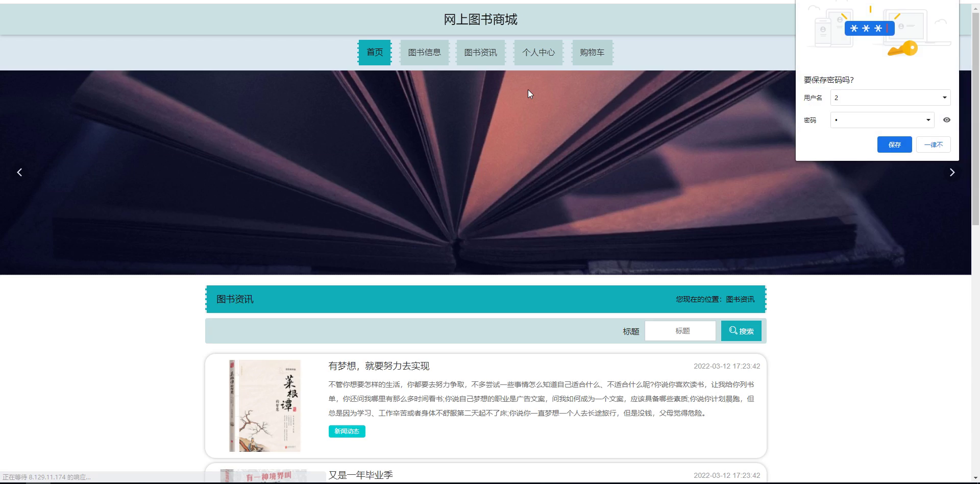Click 保存 to save password
980x484 pixels.
tap(894, 144)
